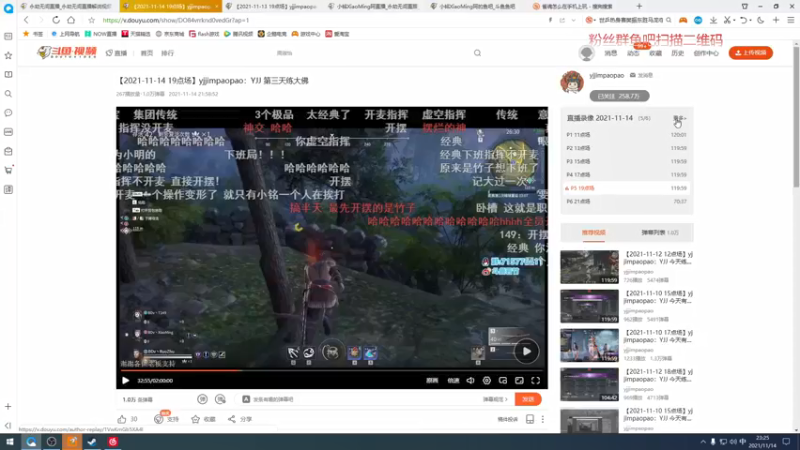Open the 收藏 favorites in header
Image resolution: width=800 pixels, height=450 pixels.
(x=655, y=53)
